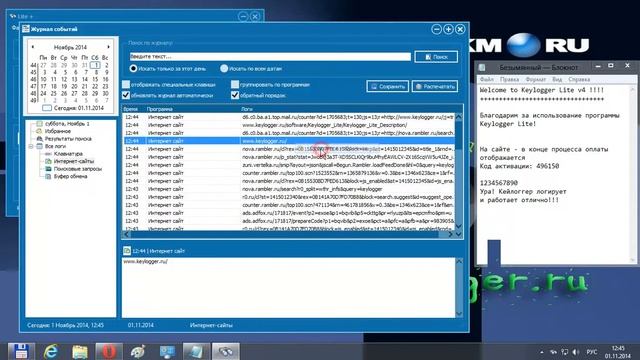Screen dimensions: 640x360
Task: Select the highlighted www.keylogger.ru/ log row
Action: [x=289, y=141]
